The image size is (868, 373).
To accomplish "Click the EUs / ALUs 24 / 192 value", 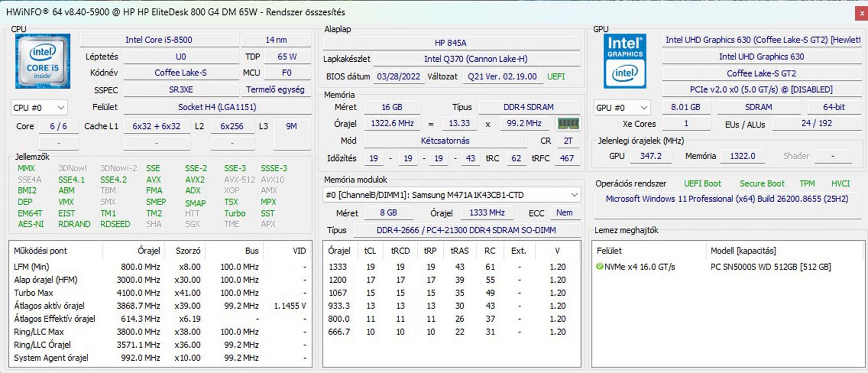I will coord(817,123).
